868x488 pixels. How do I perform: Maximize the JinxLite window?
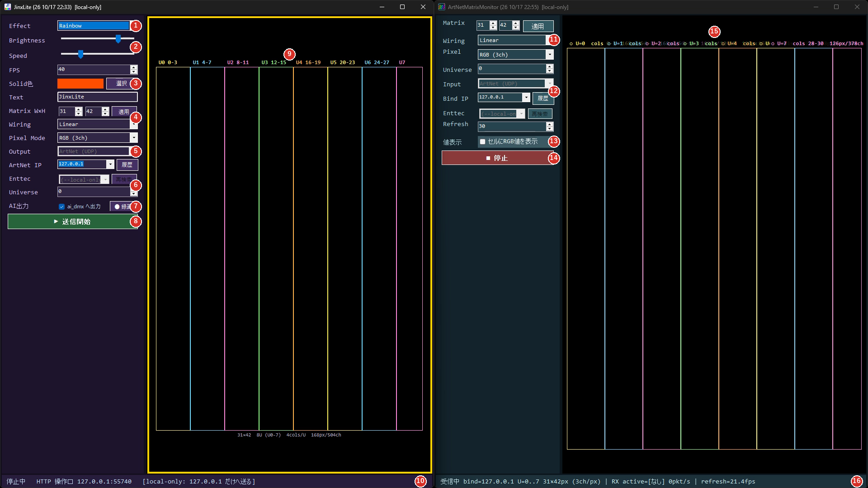coord(402,7)
